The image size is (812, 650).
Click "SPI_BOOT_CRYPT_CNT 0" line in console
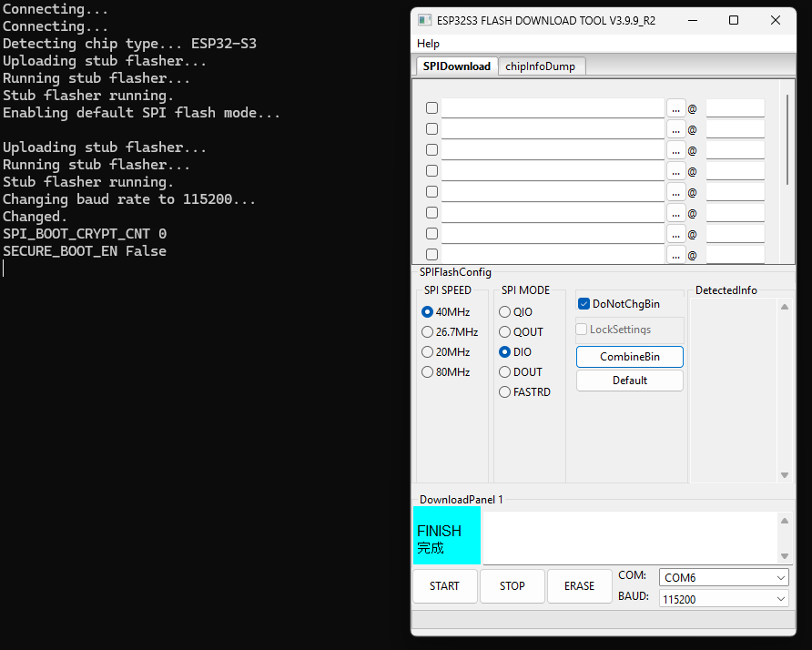pyautogui.click(x=85, y=234)
